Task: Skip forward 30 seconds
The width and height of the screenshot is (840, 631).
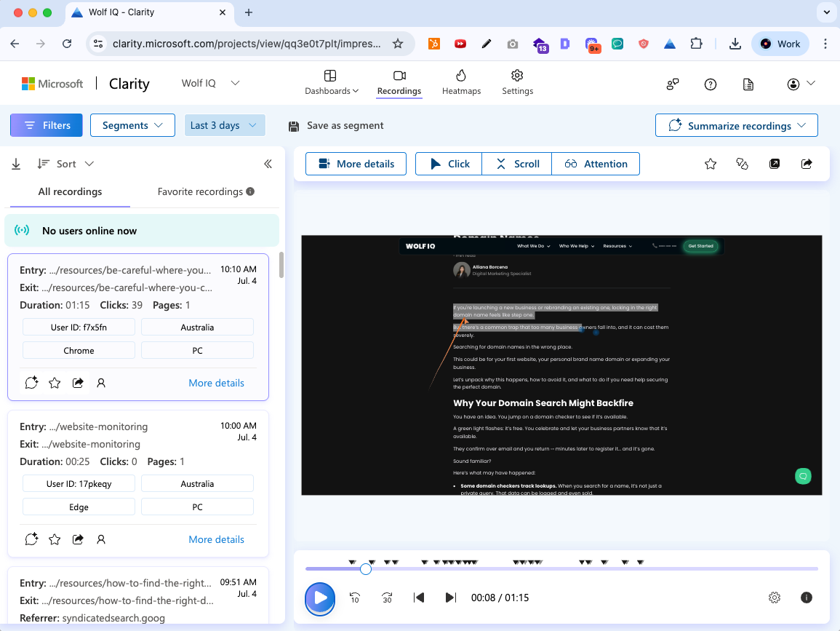Action: (387, 598)
